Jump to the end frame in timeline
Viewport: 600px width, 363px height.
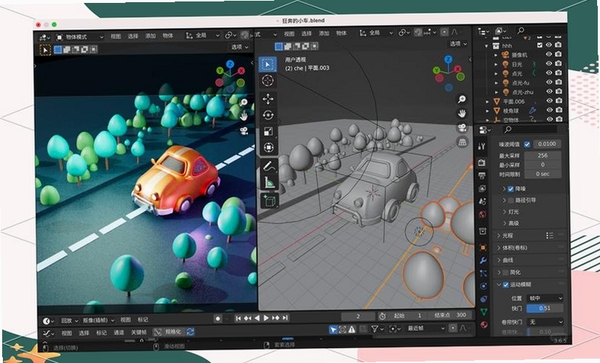tap(285, 318)
